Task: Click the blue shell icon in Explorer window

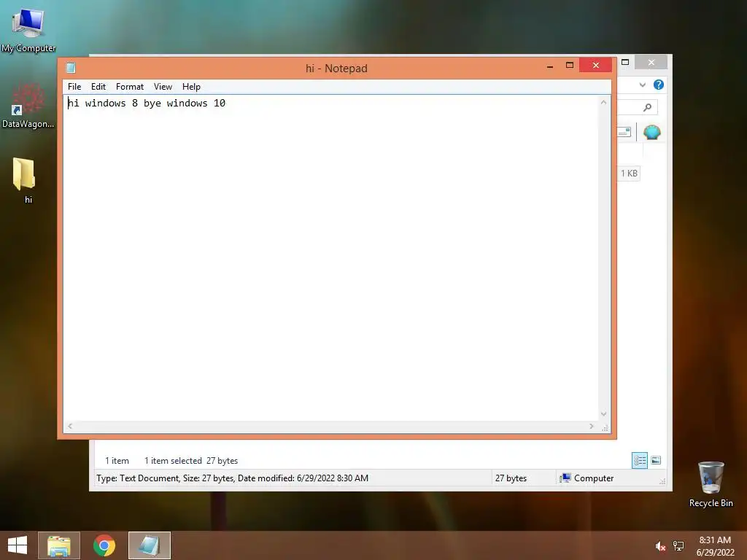Action: point(651,132)
